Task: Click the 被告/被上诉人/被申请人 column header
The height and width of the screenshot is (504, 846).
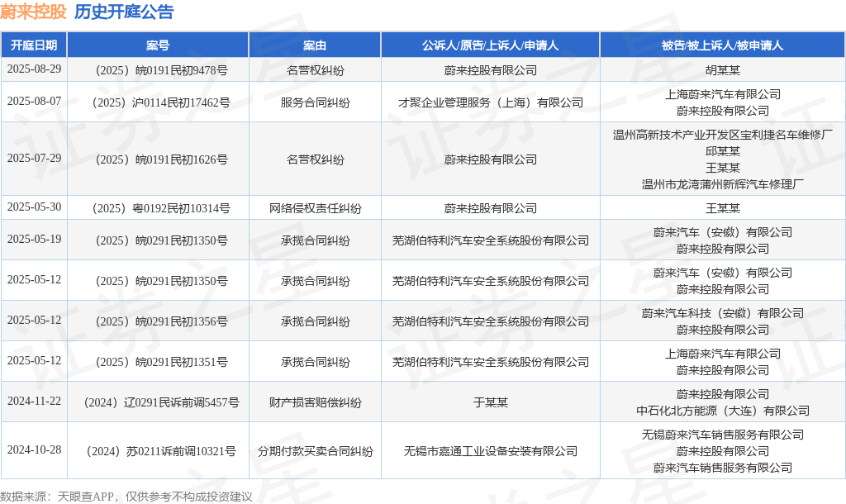Action: click(722, 45)
